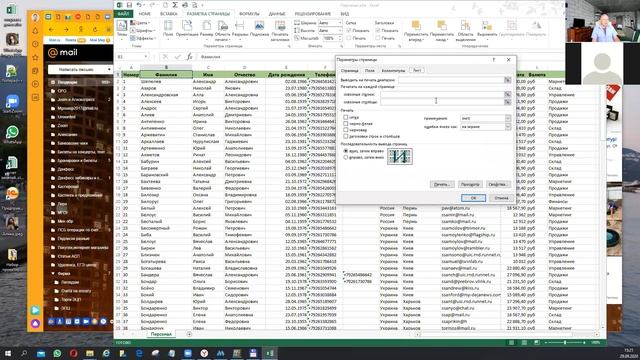Open the примечания (comments) dropdown in dialog

[x=508, y=118]
